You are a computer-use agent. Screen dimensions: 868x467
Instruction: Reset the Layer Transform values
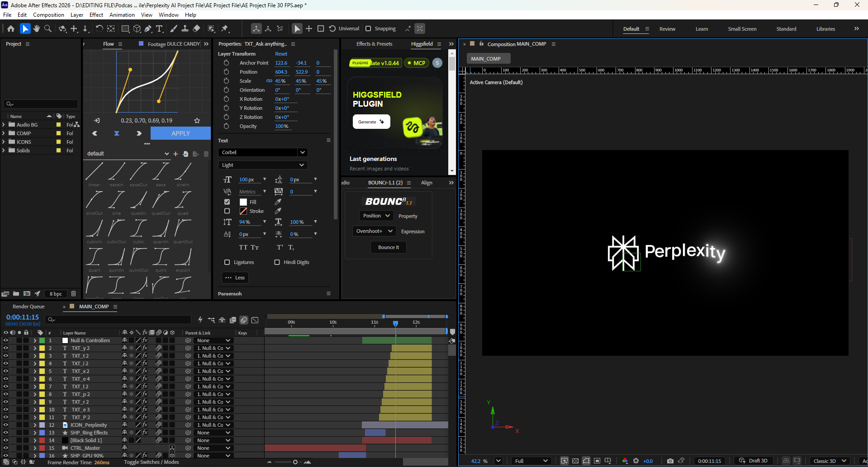pyautogui.click(x=281, y=54)
